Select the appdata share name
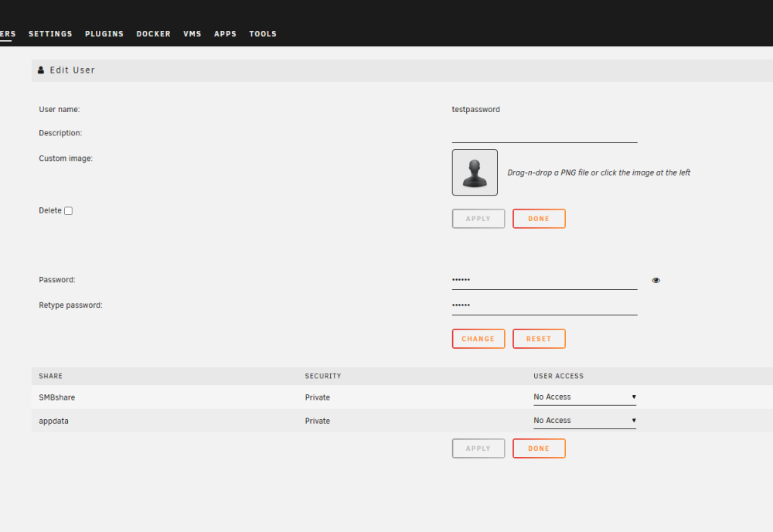The width and height of the screenshot is (773, 532). click(x=54, y=421)
